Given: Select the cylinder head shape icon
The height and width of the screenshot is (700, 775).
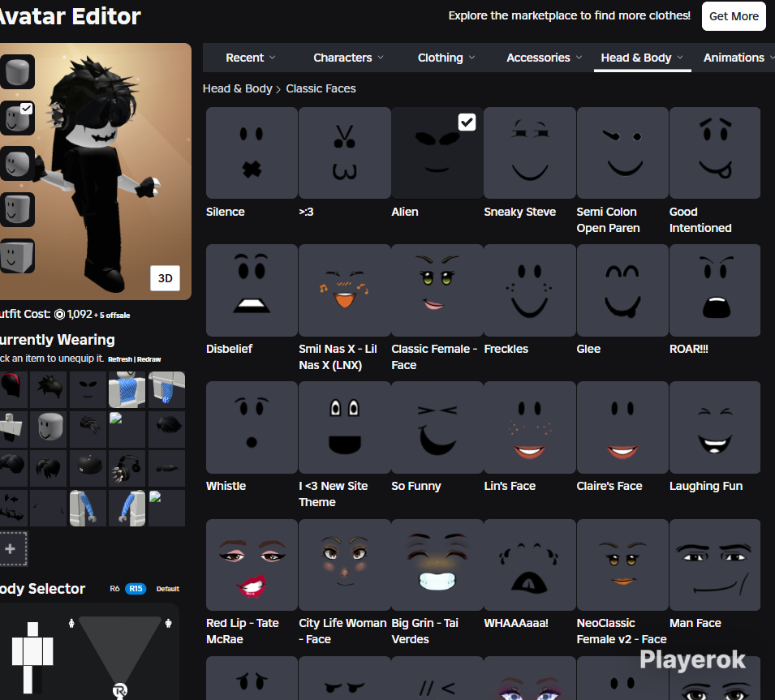Looking at the screenshot, I should coord(17,72).
